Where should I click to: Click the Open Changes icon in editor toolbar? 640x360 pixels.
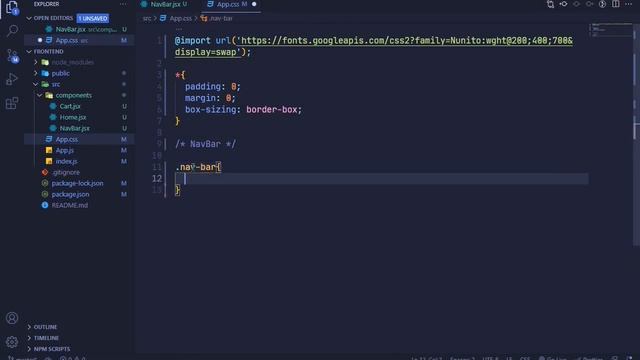pyautogui.click(x=550, y=4)
